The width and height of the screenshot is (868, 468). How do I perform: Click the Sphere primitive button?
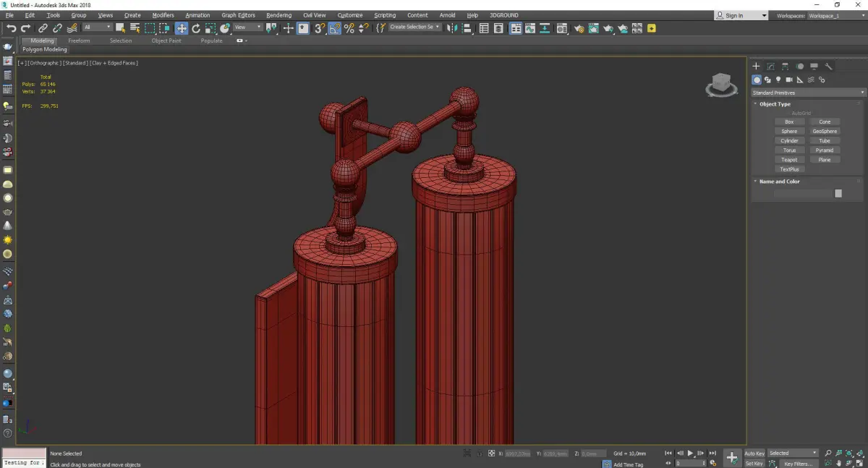(789, 132)
